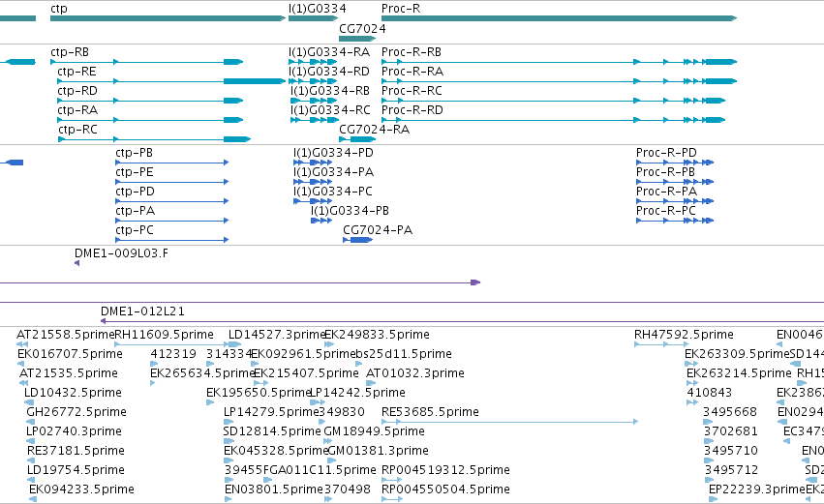Screen dimensions: 824x504
Task: Open EST entry 412319
Action: (173, 354)
